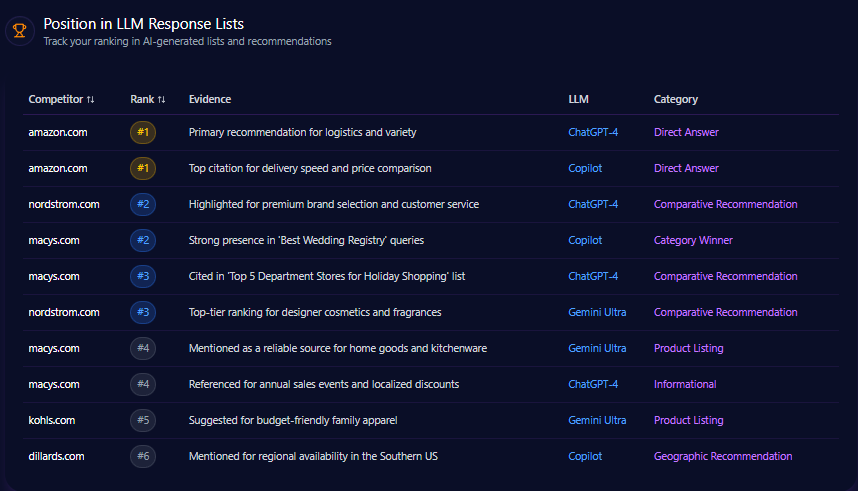Sort the table by the Competitor column
The height and width of the screenshot is (491, 858).
coord(61,99)
